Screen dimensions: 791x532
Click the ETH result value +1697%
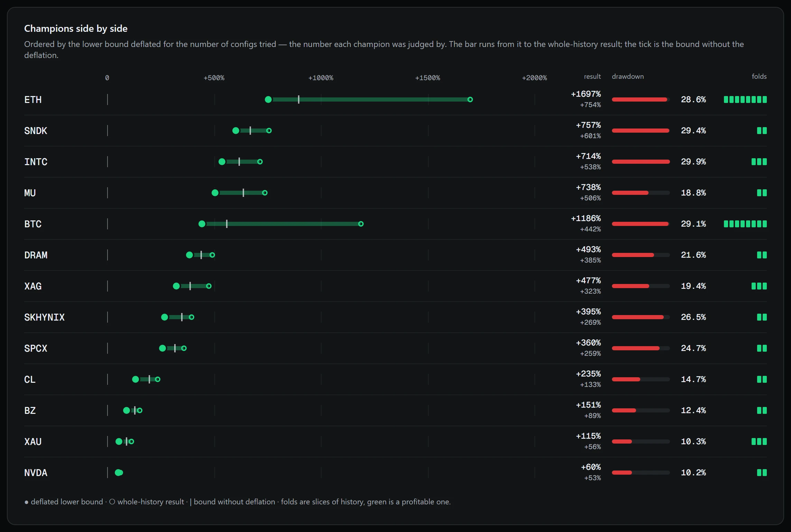click(586, 94)
